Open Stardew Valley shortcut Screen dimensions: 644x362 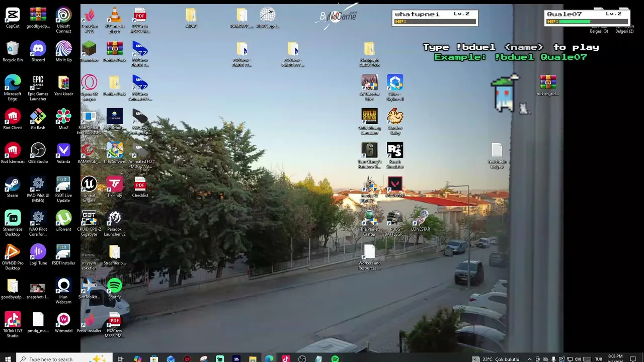click(395, 122)
